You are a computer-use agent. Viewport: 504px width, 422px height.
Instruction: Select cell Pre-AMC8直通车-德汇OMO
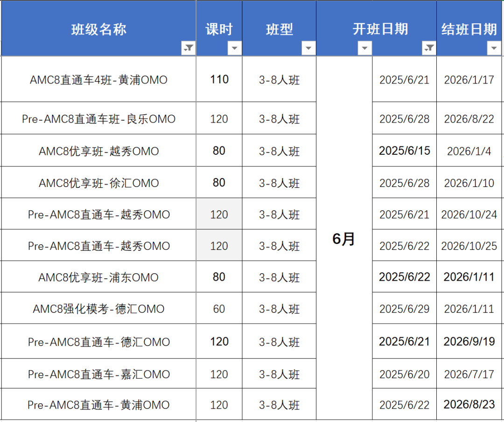[x=98, y=341]
